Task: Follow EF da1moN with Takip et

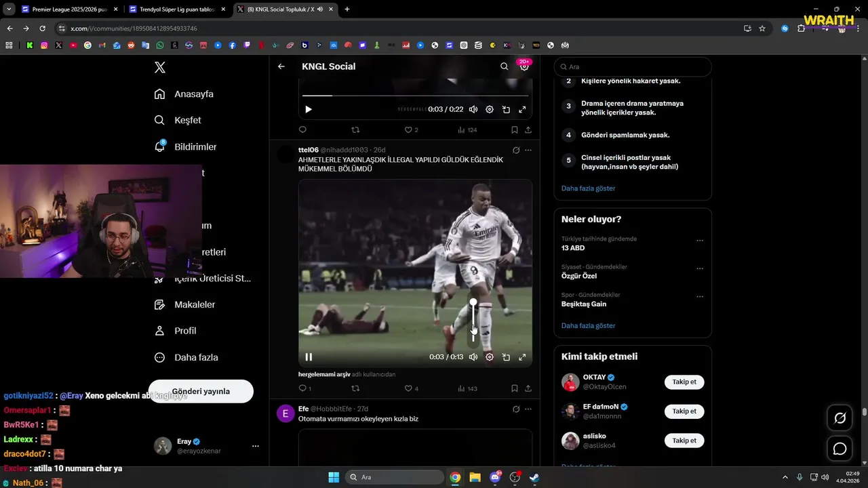Action: pyautogui.click(x=684, y=411)
